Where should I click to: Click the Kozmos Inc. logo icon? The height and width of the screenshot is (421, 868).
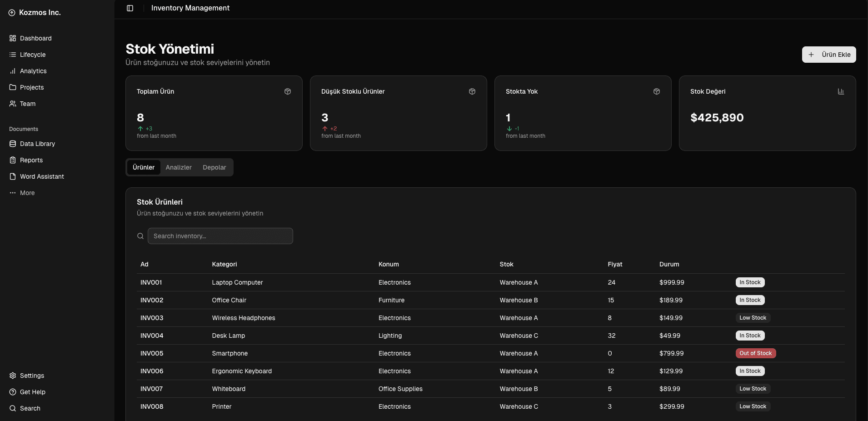tap(12, 13)
